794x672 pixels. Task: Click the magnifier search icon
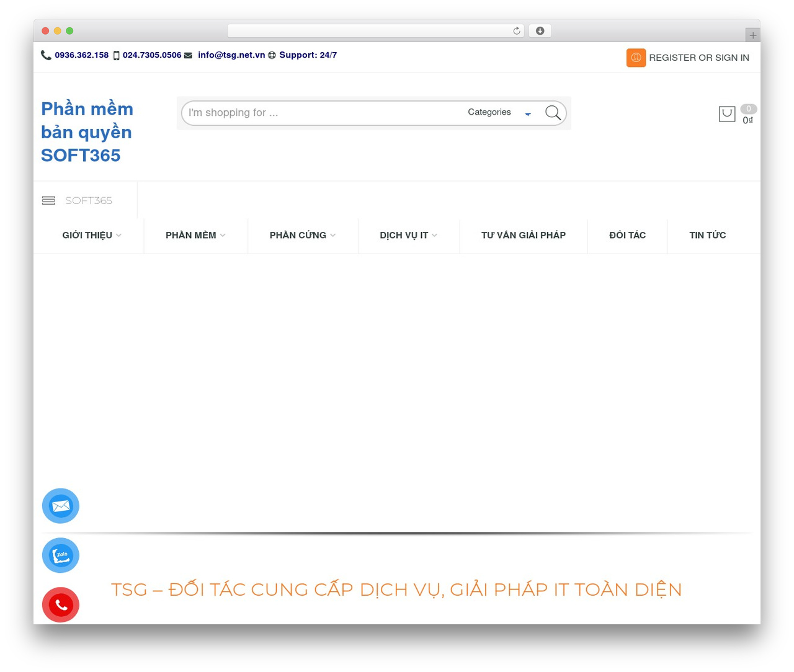click(553, 113)
